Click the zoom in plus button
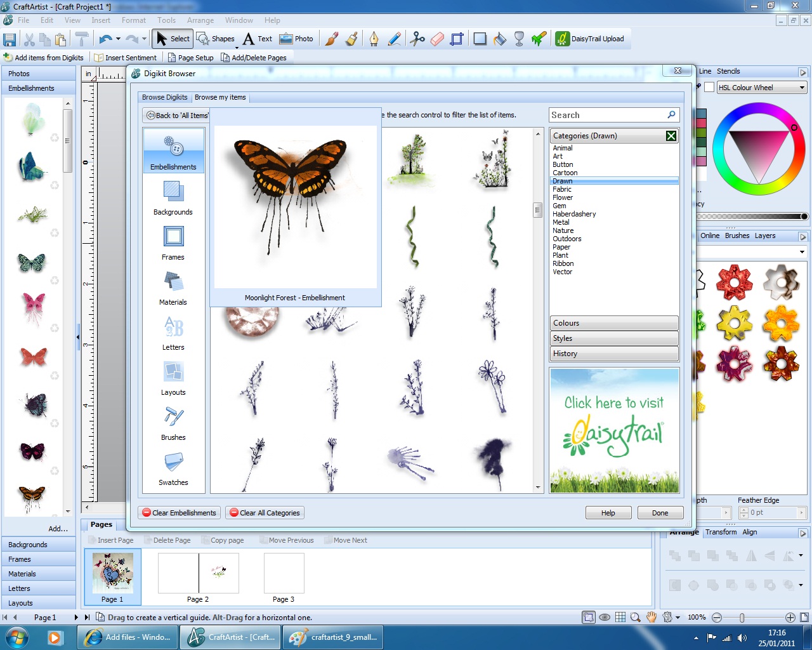The image size is (812, 650). [x=790, y=618]
